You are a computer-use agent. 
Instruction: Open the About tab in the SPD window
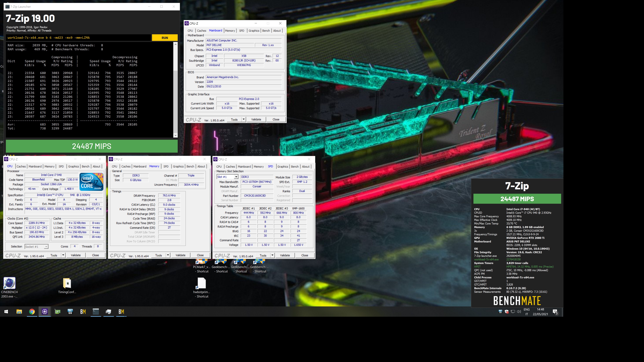tap(305, 167)
